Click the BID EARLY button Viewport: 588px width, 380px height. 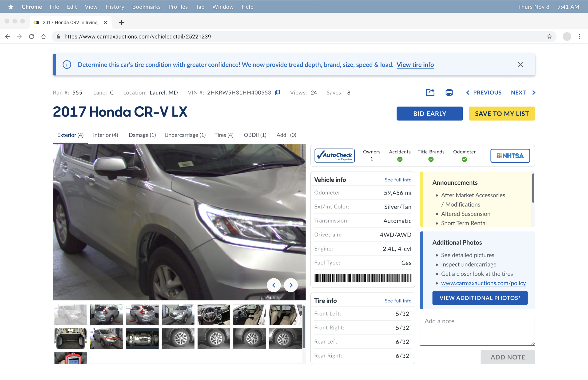tap(429, 113)
